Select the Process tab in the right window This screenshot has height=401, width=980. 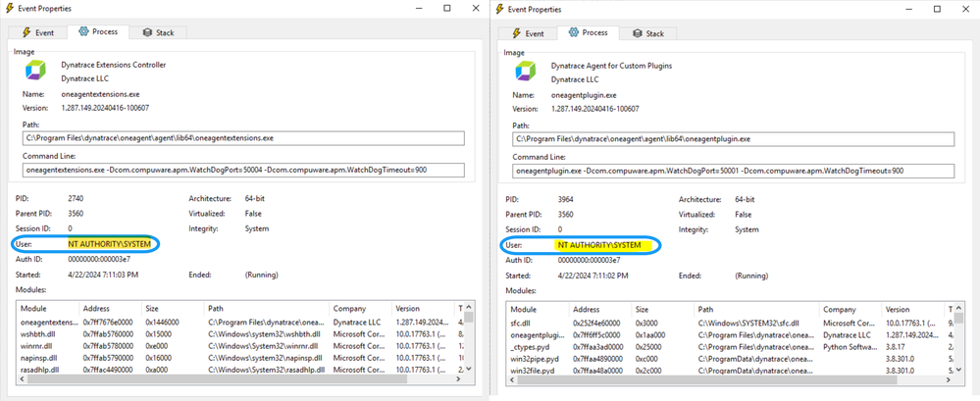coord(587,33)
